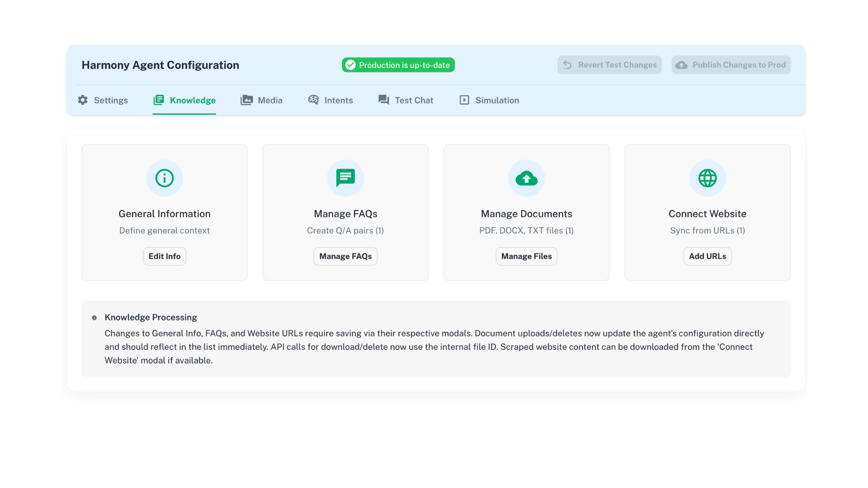The height and width of the screenshot is (488, 868).
Task: Click the Manage Files button
Action: pyautogui.click(x=526, y=256)
